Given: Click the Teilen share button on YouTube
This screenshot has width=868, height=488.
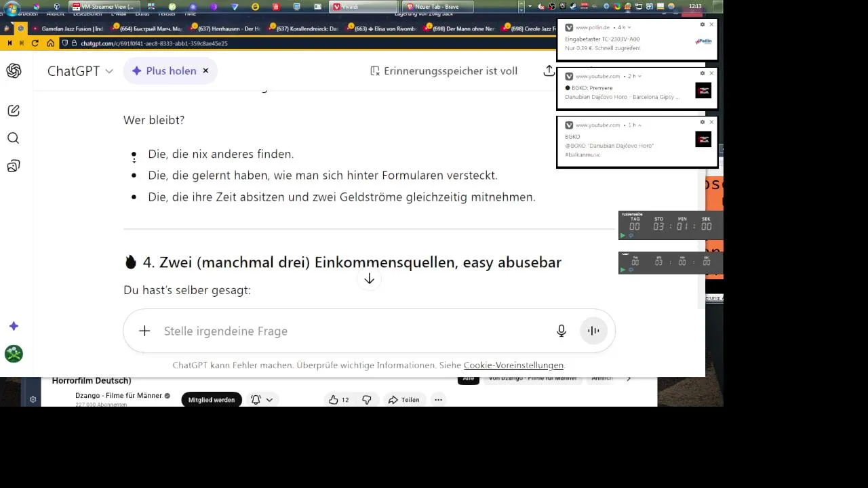Looking at the screenshot, I should (404, 400).
